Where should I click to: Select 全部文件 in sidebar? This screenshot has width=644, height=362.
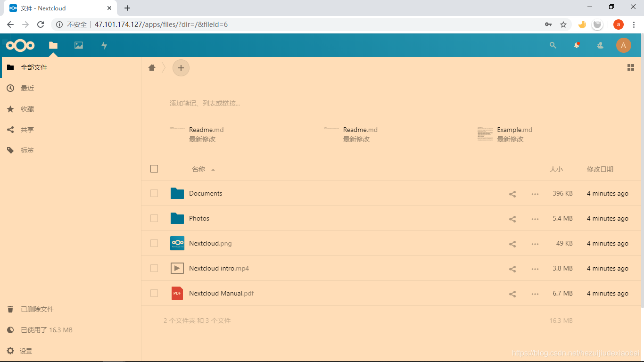tap(71, 67)
